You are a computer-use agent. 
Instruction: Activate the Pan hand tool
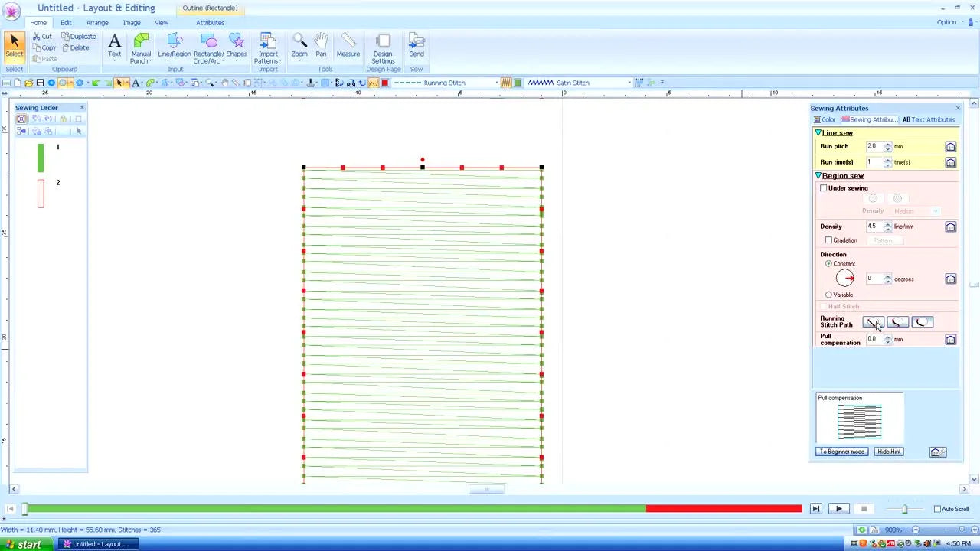pyautogui.click(x=321, y=45)
